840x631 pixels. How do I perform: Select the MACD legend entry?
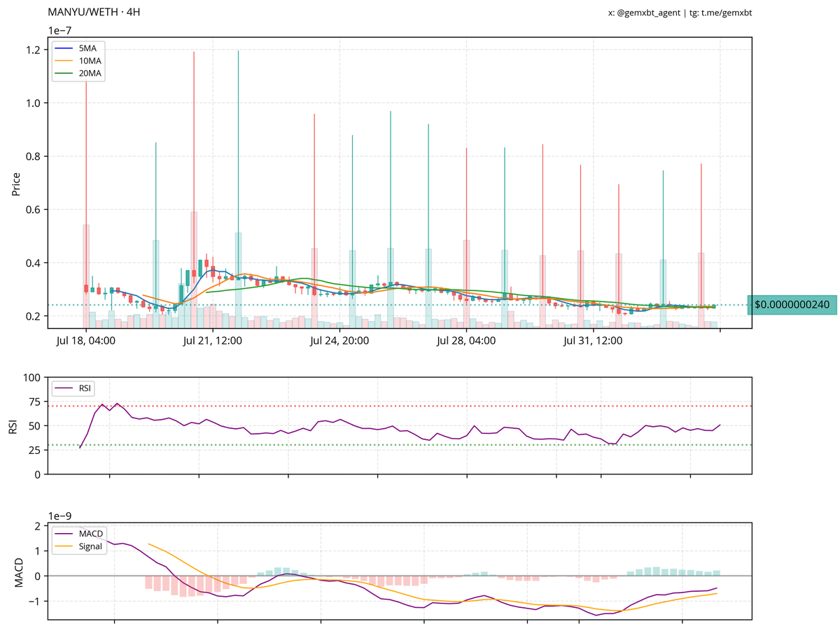click(x=80, y=534)
